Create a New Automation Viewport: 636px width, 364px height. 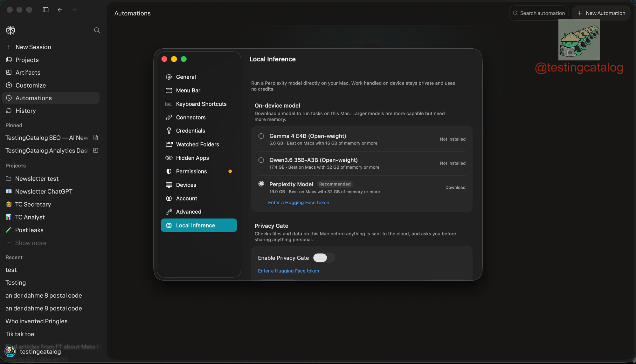pyautogui.click(x=601, y=13)
